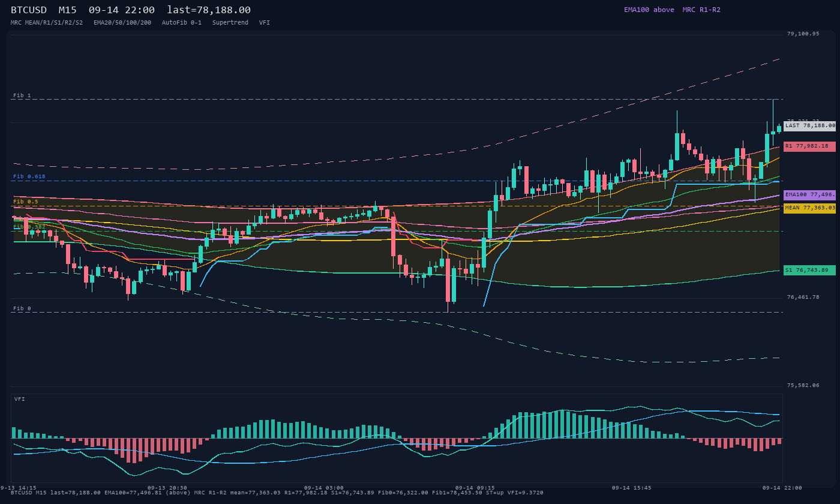Select the 76,461.78 price axis label
Viewport: 840px width, 504px height.
pyautogui.click(x=803, y=298)
